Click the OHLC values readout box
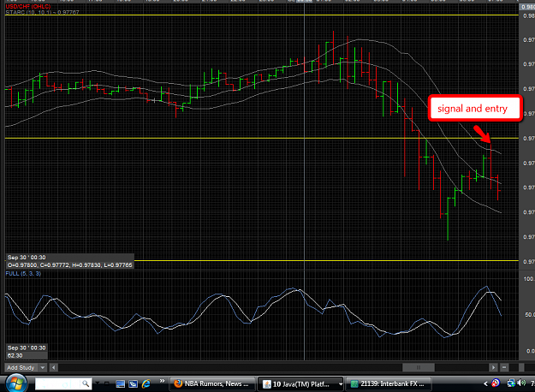 pos(69,265)
